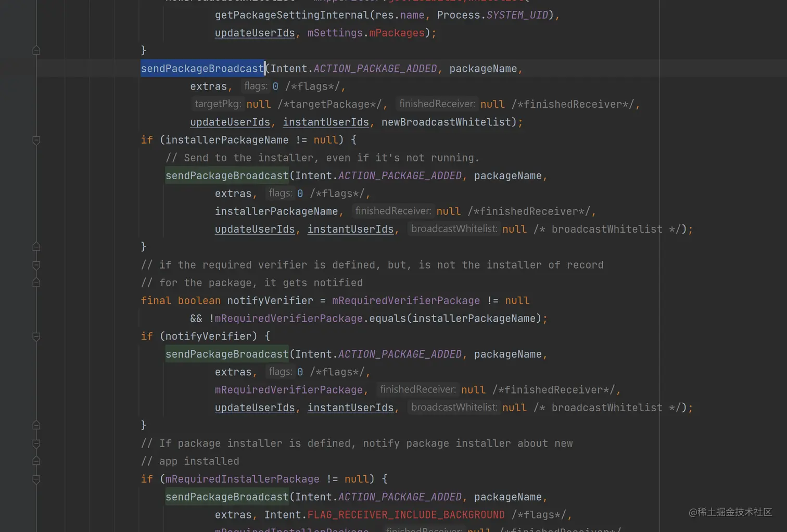This screenshot has width=787, height=532.
Task: Click the targetPkg: inlay hint
Action: point(218,104)
